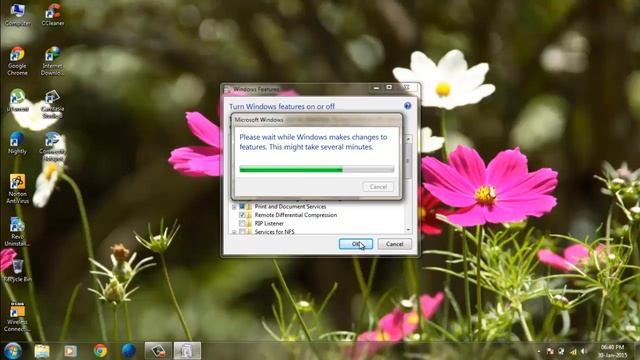The width and height of the screenshot is (640, 360).
Task: Show hidden system tray icons
Action: (x=539, y=351)
